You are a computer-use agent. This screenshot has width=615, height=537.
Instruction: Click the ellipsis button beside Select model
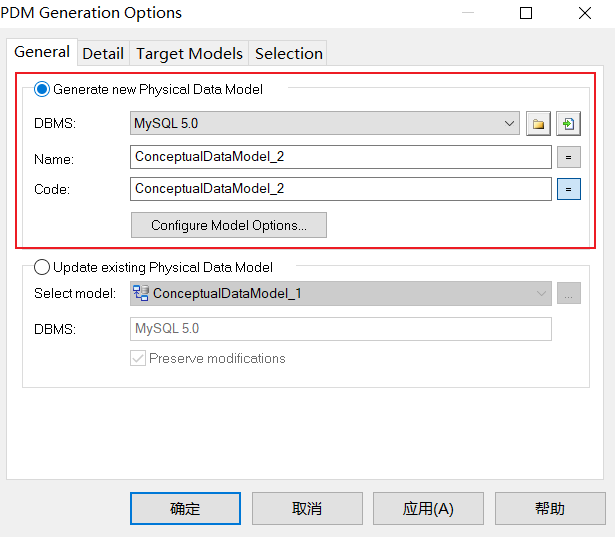point(568,294)
